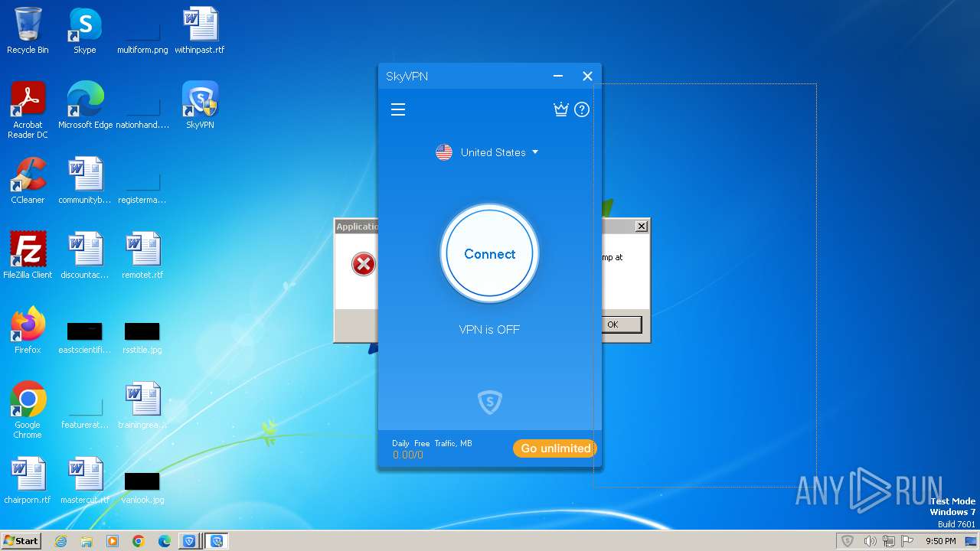The image size is (980, 551).
Task: Select the trainingrea... document icon
Action: [142, 406]
